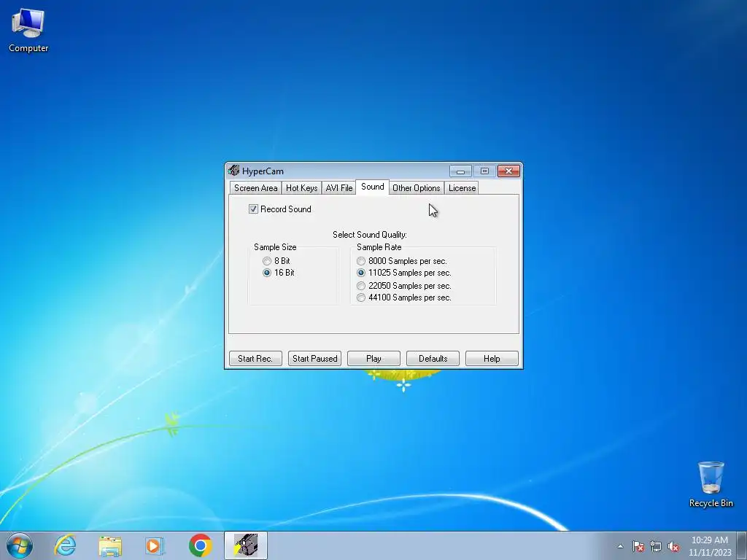Viewport: 747px width, 560px height.
Task: Select the Sound tab
Action: pyautogui.click(x=373, y=187)
